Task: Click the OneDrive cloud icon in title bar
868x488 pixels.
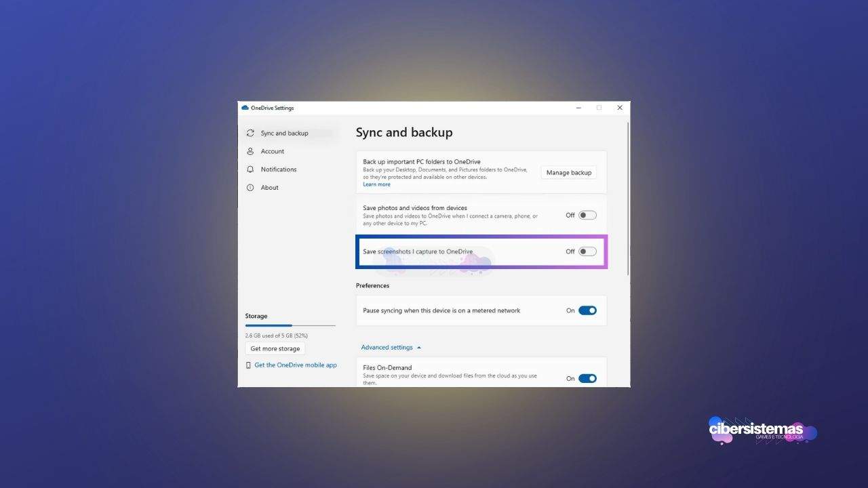Action: (x=245, y=108)
